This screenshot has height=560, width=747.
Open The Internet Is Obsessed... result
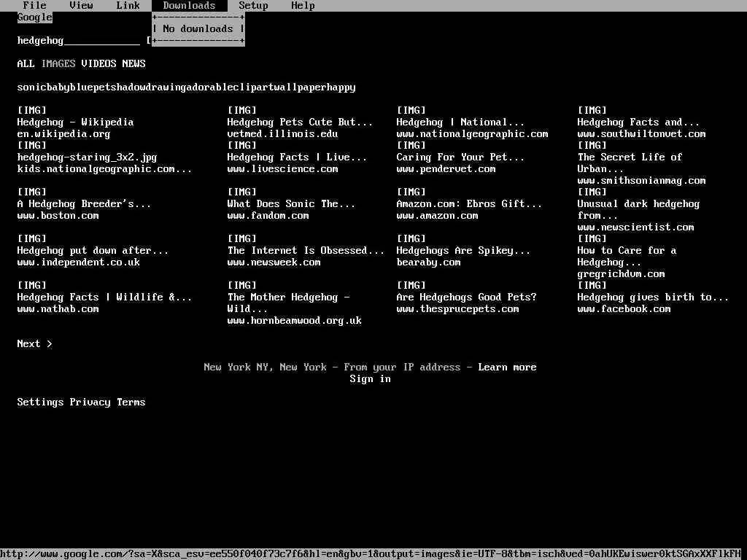pos(306,251)
